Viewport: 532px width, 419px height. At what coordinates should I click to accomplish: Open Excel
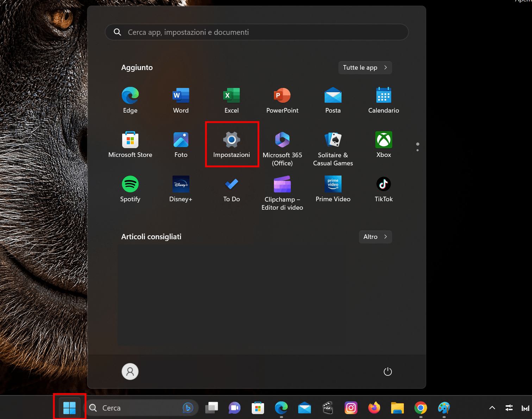point(231,100)
